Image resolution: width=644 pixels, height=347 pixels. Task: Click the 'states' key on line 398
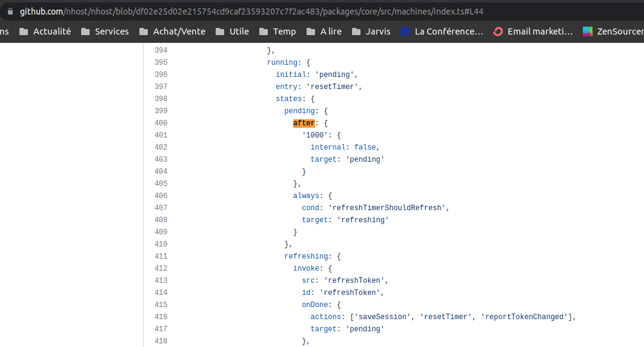coord(289,99)
